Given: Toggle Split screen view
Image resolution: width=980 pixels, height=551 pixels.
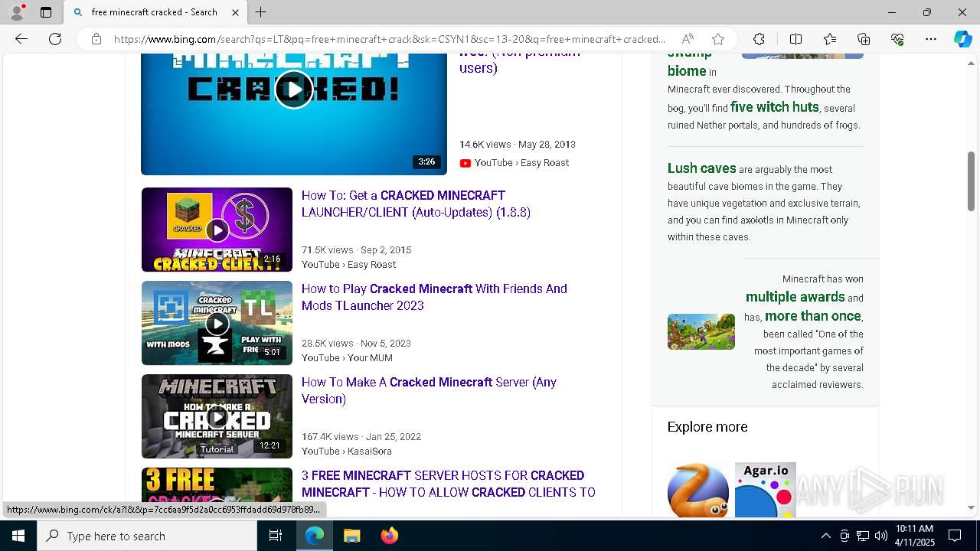Looking at the screenshot, I should point(795,39).
